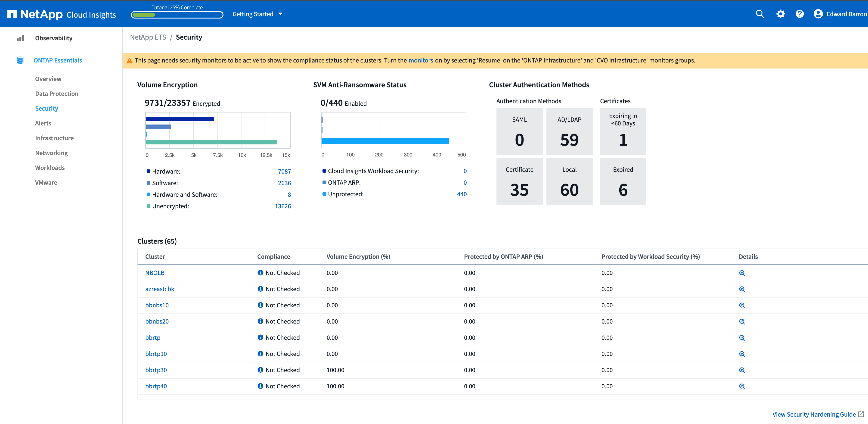Click the Getting Started caret arrow
The height and width of the screenshot is (424, 868).
(280, 14)
